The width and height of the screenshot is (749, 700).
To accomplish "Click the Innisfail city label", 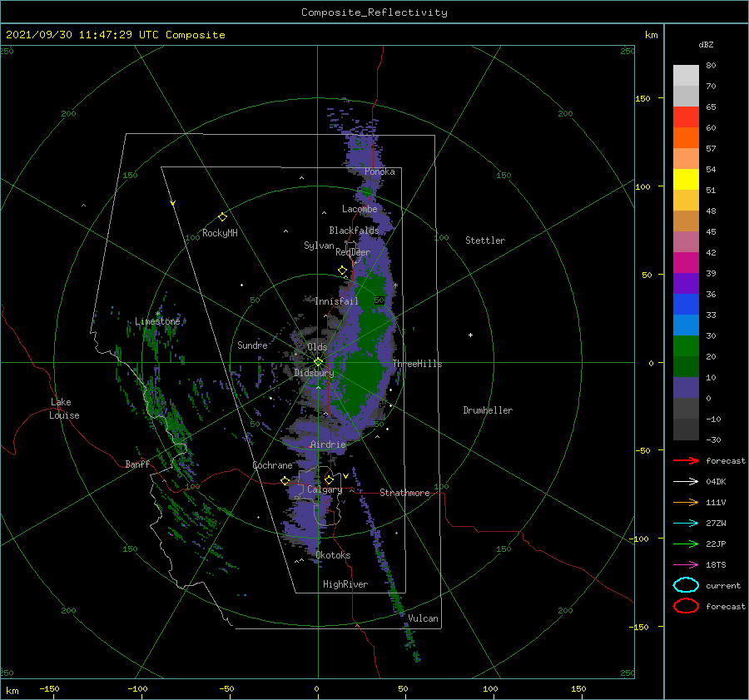I will (336, 301).
